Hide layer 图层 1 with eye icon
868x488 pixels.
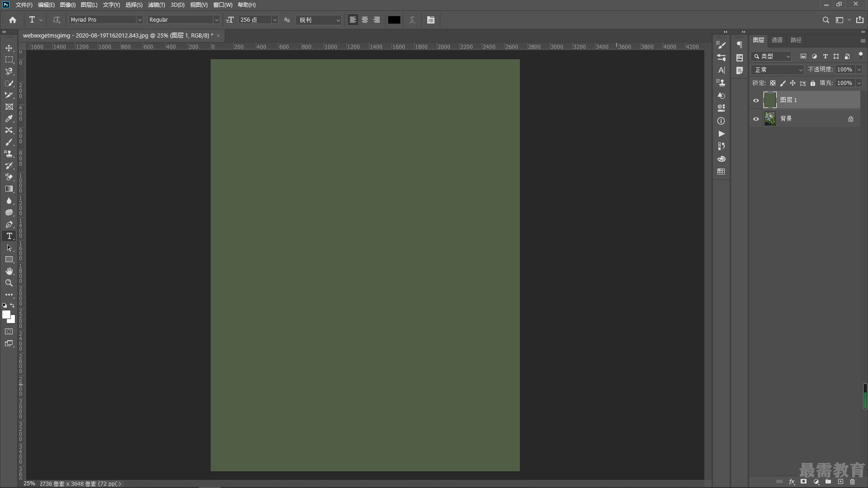tap(756, 100)
